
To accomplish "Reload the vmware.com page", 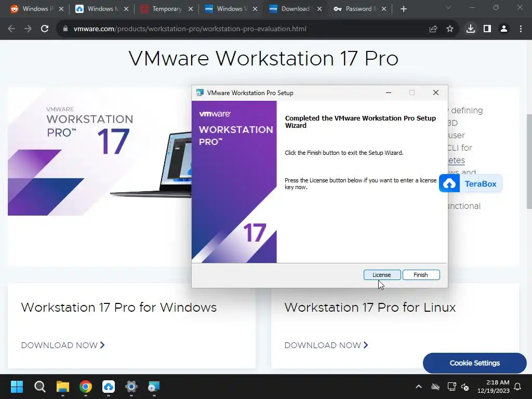I will pos(45,29).
